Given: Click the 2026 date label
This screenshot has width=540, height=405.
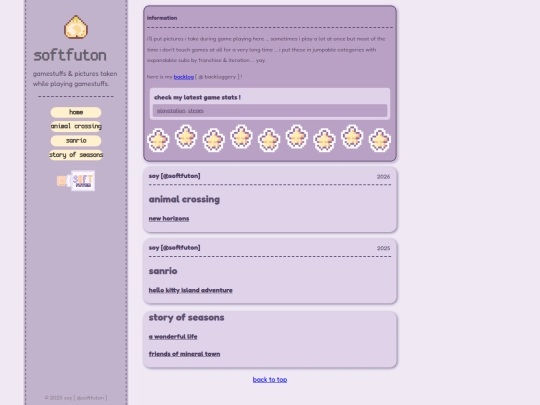Looking at the screenshot, I should point(383,177).
